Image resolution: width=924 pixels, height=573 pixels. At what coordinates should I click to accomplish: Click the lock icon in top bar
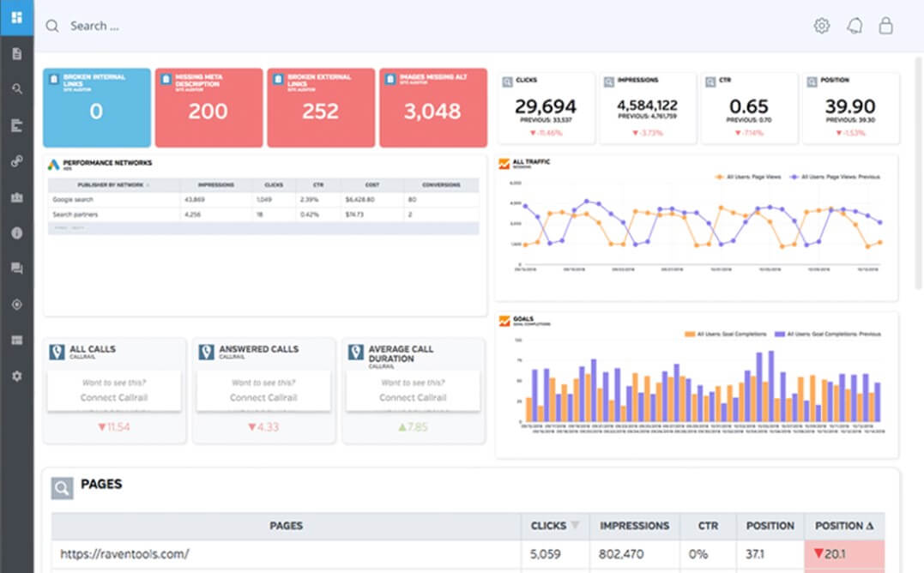point(885,26)
